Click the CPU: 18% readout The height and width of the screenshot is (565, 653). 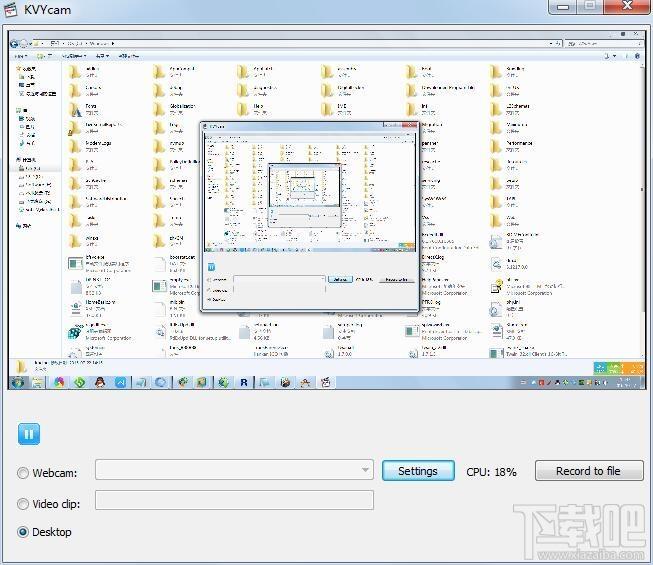(x=491, y=472)
